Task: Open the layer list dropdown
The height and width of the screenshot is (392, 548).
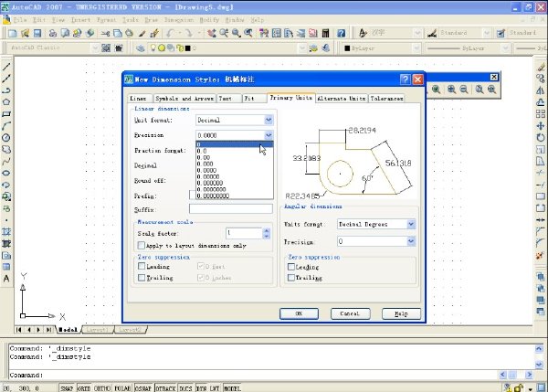Action: tap(302, 48)
